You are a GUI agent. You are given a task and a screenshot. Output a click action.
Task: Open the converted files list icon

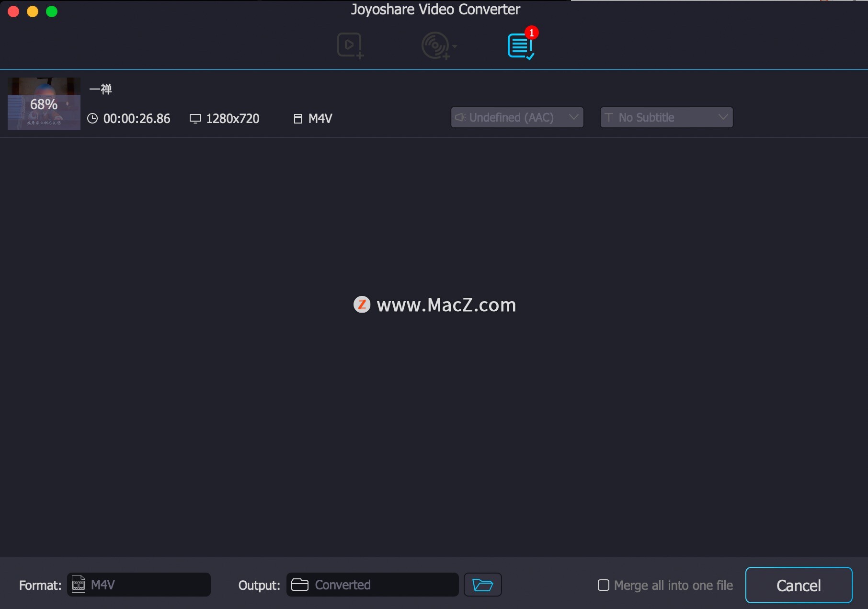point(521,46)
